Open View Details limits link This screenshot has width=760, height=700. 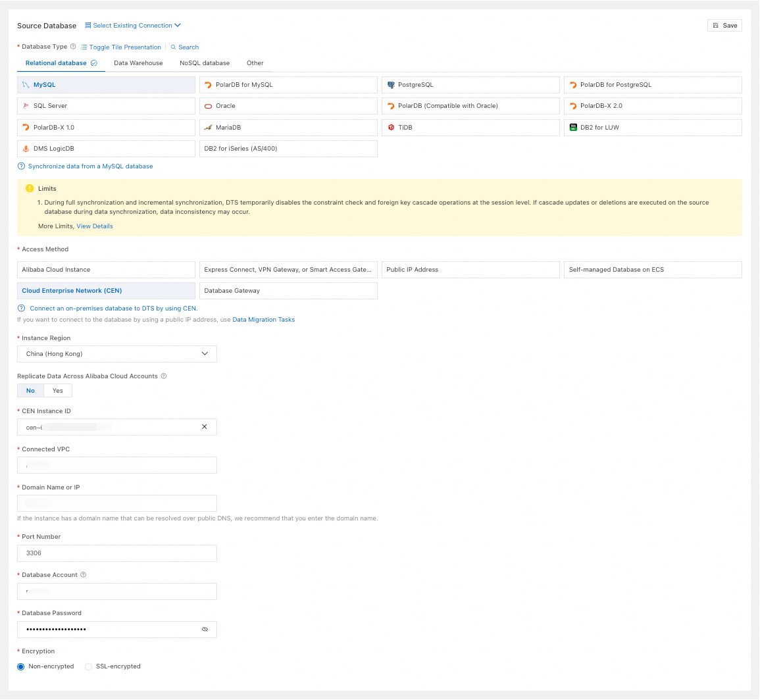95,226
